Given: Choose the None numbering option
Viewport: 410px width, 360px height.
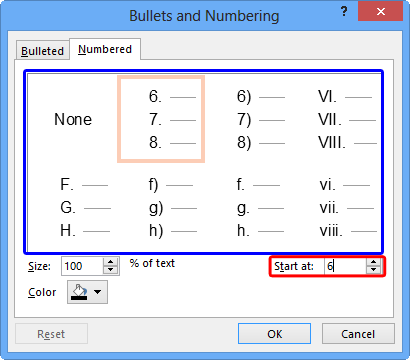Looking at the screenshot, I should [x=73, y=119].
